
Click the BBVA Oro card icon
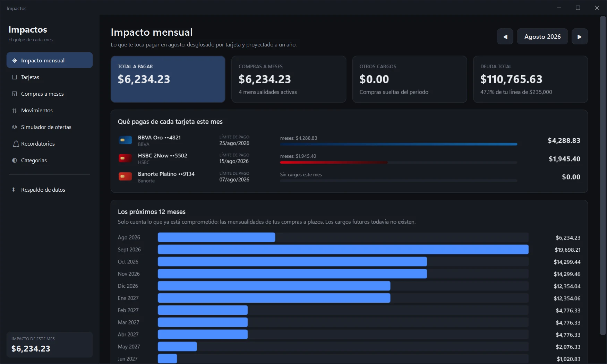[x=125, y=140]
